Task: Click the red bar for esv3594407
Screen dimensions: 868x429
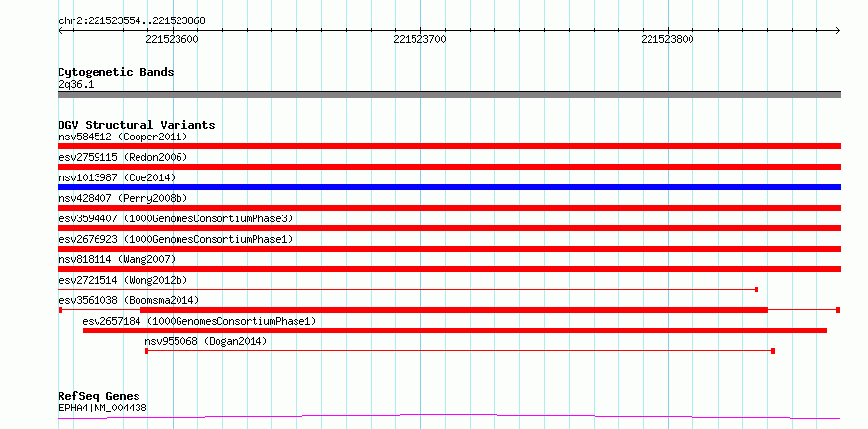Action: point(449,228)
